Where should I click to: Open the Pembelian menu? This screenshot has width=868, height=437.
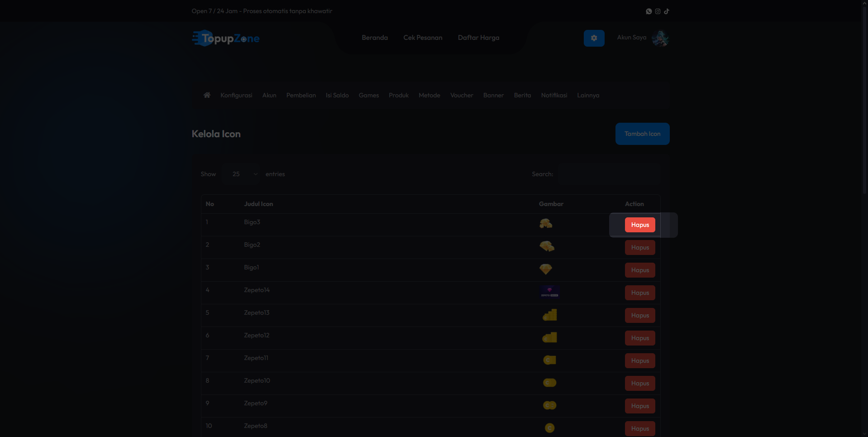pos(301,95)
